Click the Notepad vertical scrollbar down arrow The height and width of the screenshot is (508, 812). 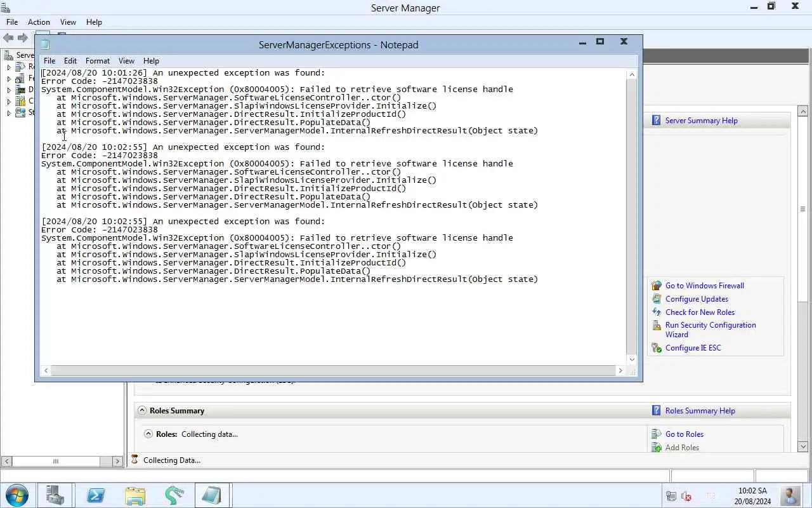(x=631, y=359)
